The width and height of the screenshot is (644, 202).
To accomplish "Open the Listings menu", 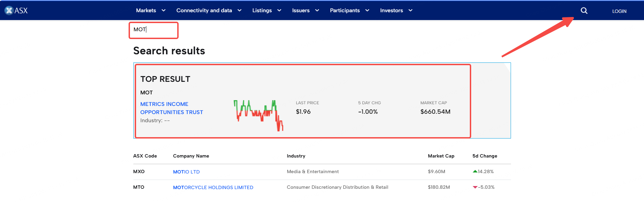I will [262, 11].
